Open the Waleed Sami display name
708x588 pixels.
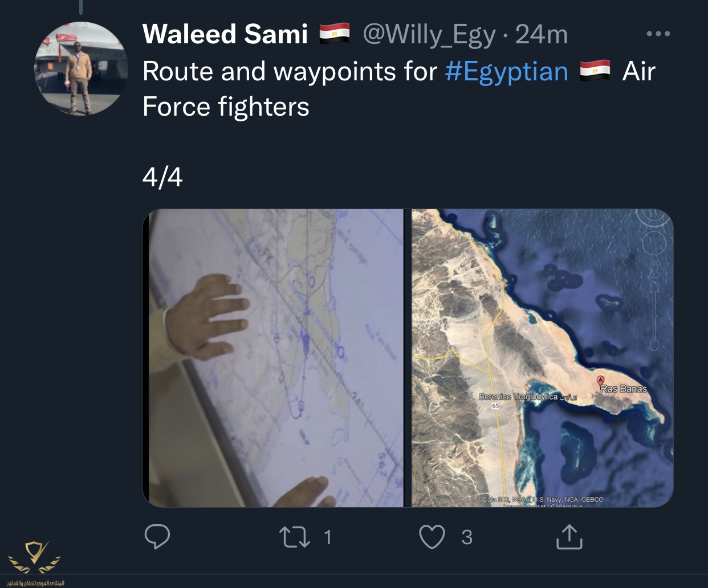[x=225, y=34]
